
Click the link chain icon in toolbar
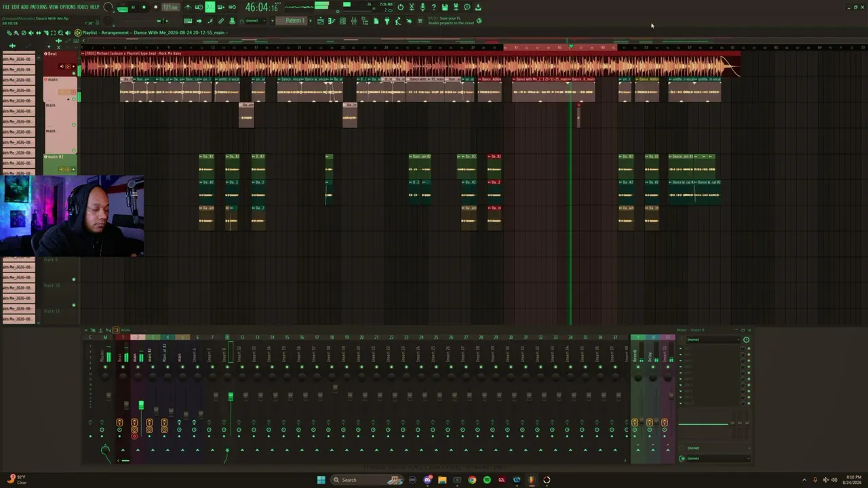(221, 20)
